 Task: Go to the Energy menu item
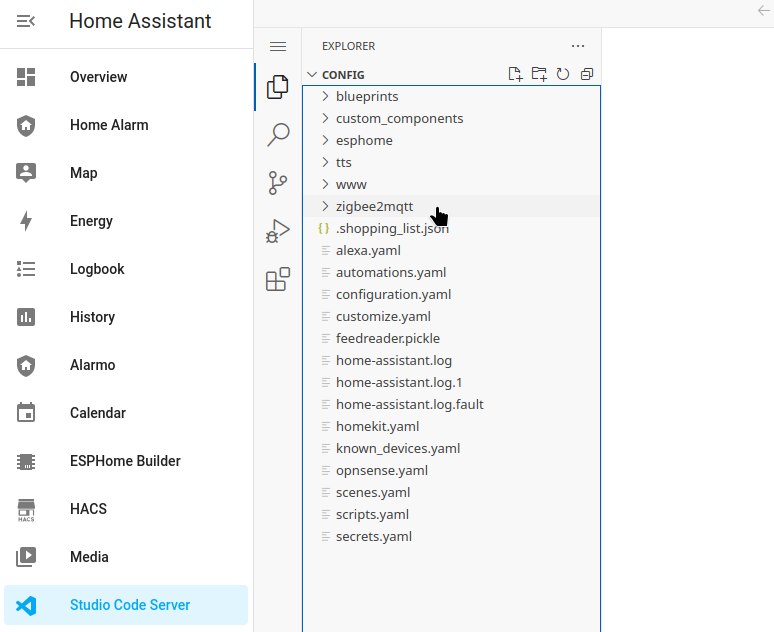tap(126, 221)
